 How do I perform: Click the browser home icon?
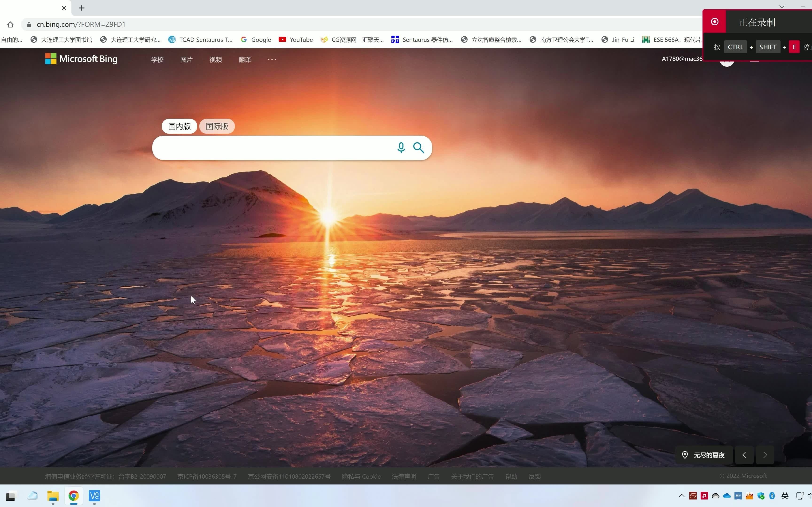10,24
